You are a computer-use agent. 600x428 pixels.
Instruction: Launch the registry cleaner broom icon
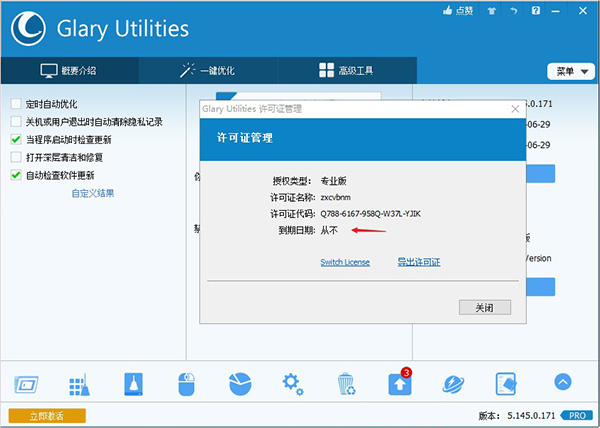tap(80, 384)
